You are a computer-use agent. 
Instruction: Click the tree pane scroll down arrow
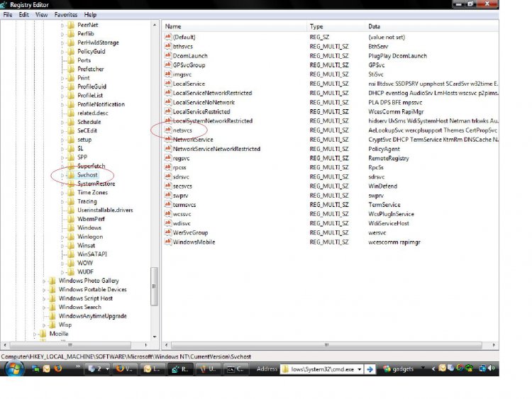[155, 337]
